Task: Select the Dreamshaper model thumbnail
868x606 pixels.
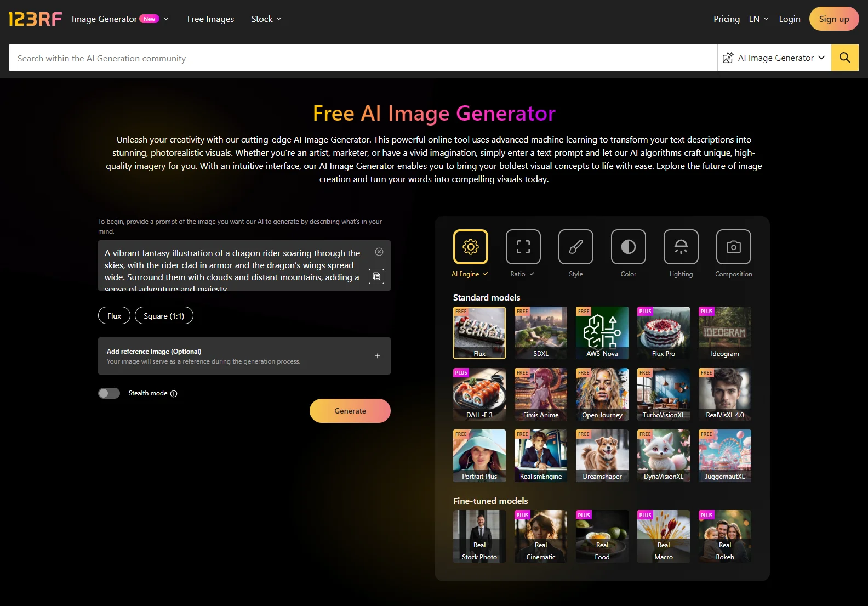Action: pos(602,456)
